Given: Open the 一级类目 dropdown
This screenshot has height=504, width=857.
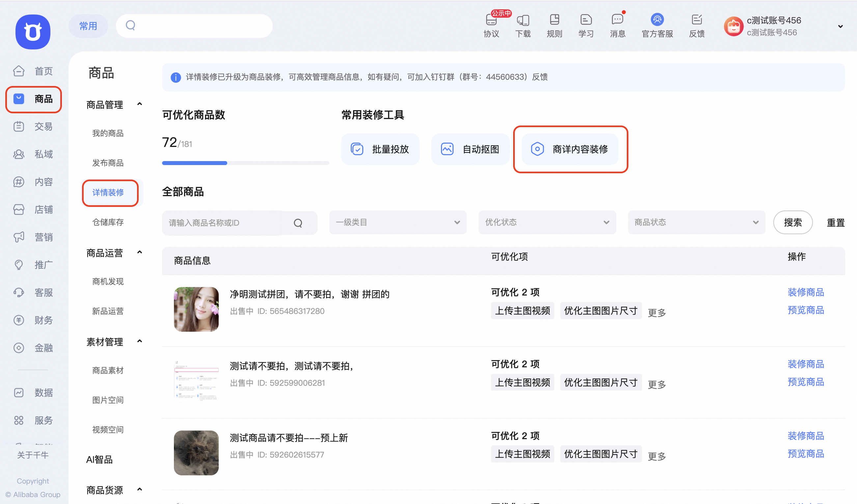Looking at the screenshot, I should tap(398, 222).
